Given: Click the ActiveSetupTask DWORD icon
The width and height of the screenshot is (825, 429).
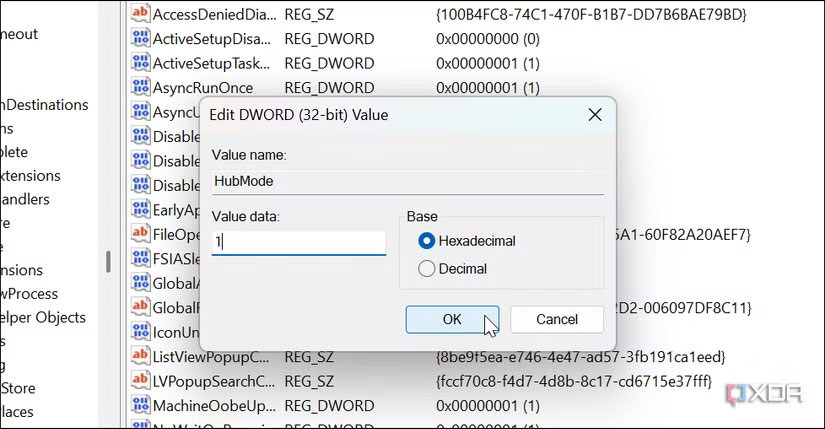Looking at the screenshot, I should (140, 63).
